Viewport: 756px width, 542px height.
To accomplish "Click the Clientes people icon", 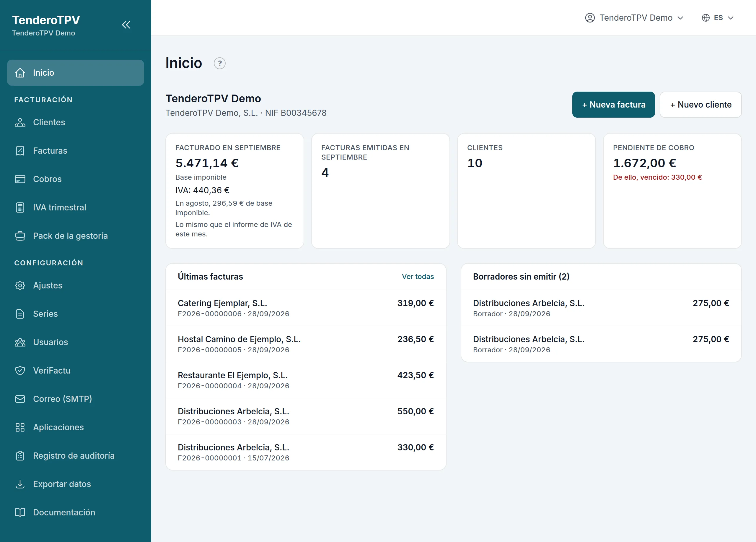I will pyautogui.click(x=20, y=122).
